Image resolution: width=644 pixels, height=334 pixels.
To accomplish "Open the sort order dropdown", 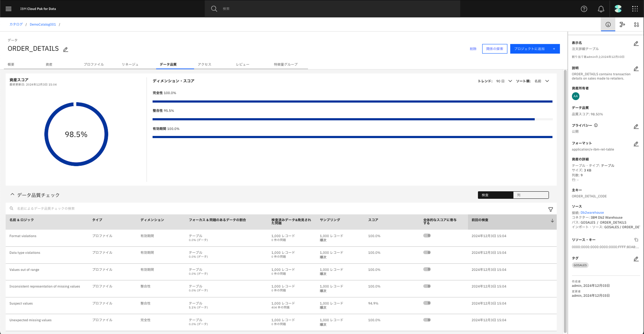I will 542,81.
